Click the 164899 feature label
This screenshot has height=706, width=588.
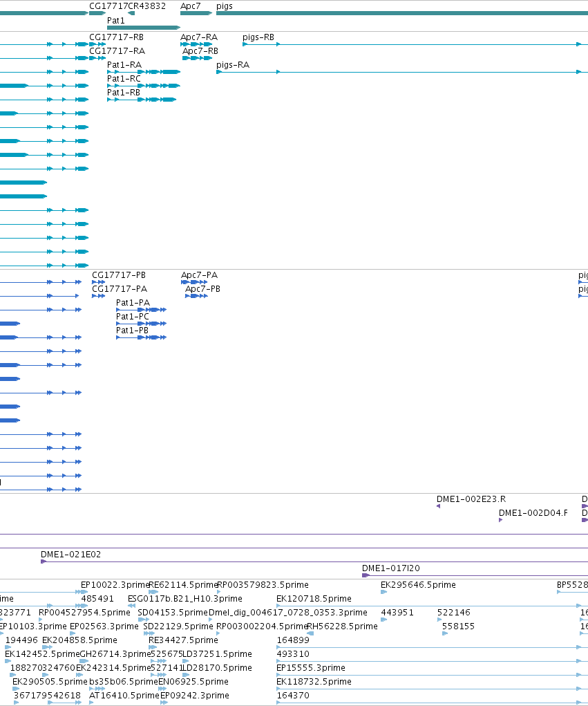tap(293, 640)
